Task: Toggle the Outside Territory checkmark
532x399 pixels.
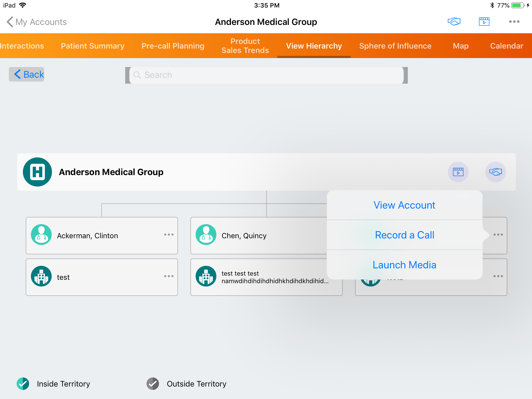Action: click(x=153, y=384)
